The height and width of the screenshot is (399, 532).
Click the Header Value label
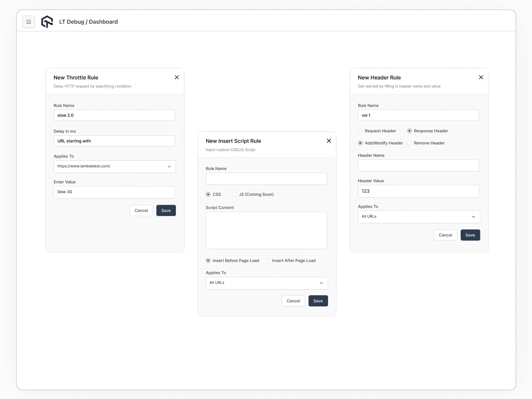371,181
